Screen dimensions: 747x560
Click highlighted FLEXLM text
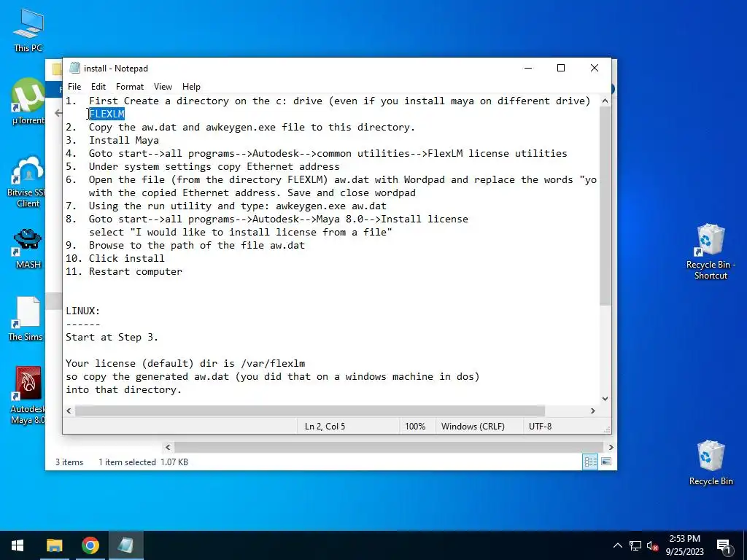point(107,114)
